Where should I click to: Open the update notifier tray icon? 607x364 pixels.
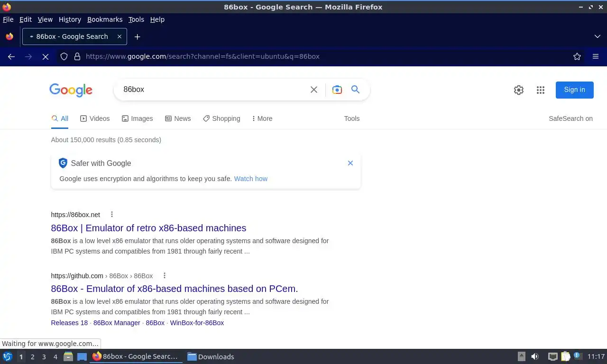[x=578, y=356]
